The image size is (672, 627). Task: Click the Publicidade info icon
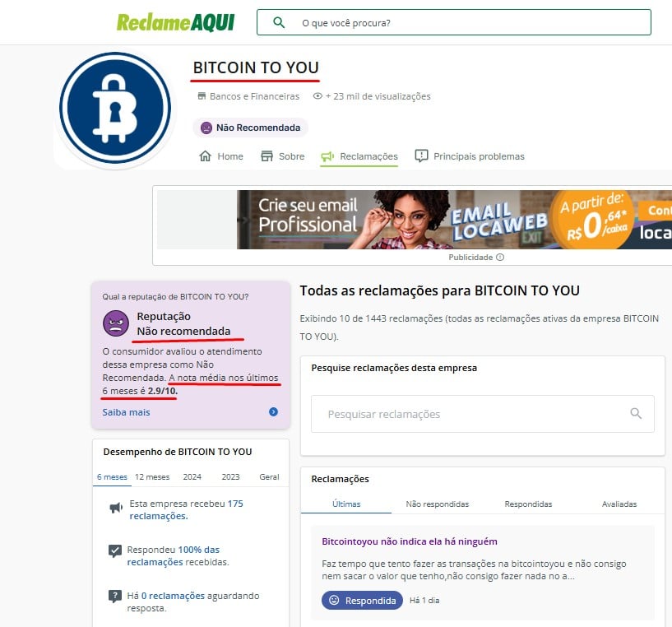pos(500,258)
